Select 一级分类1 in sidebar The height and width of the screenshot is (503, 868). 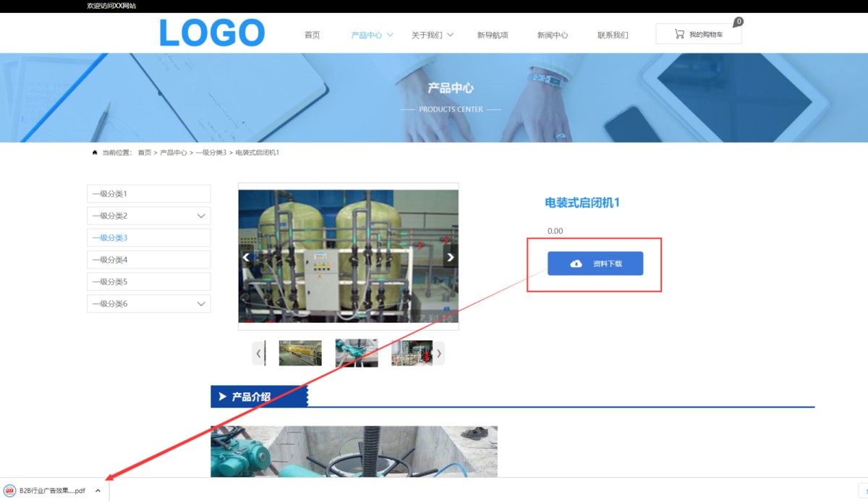click(x=149, y=194)
